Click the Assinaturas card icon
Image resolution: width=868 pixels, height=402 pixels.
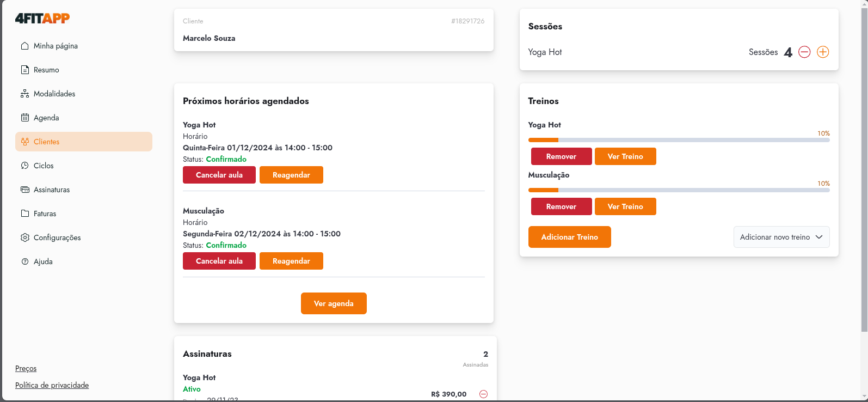tap(24, 190)
